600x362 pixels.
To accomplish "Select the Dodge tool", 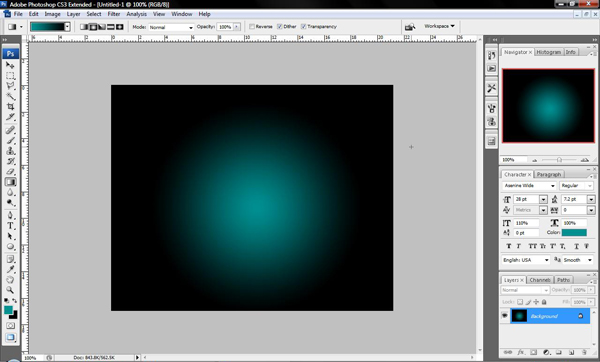I will point(10,203).
